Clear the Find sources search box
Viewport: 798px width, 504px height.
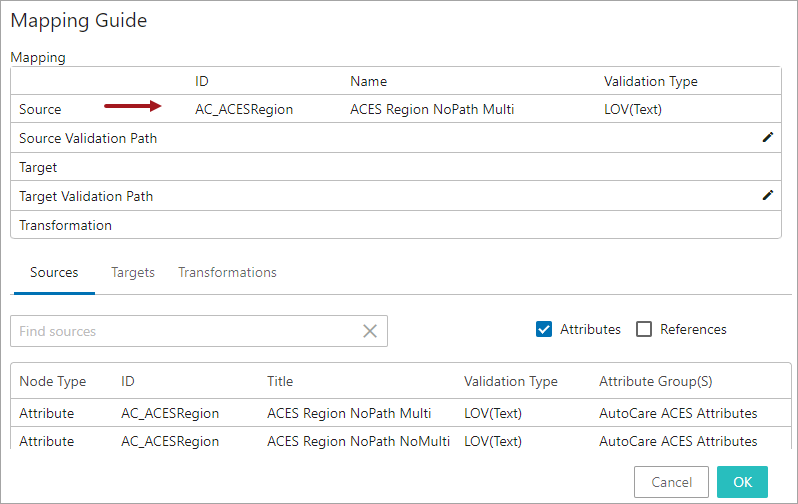point(370,331)
